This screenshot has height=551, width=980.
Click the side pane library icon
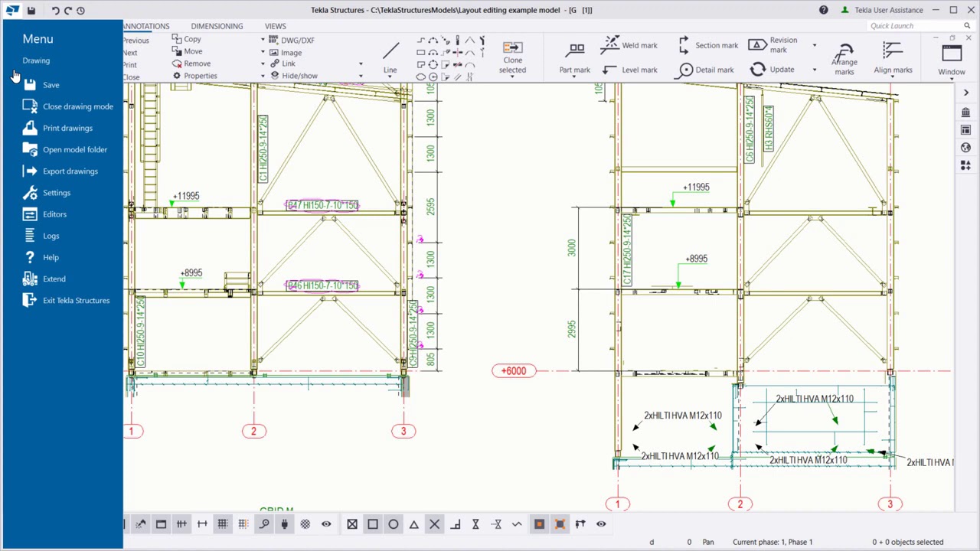click(966, 112)
